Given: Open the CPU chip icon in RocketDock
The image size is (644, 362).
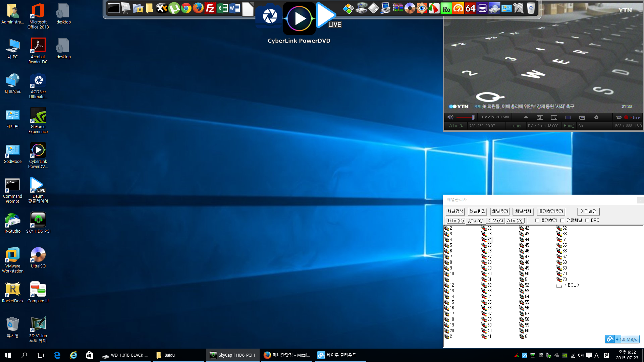Looking at the screenshot, I should 482,8.
